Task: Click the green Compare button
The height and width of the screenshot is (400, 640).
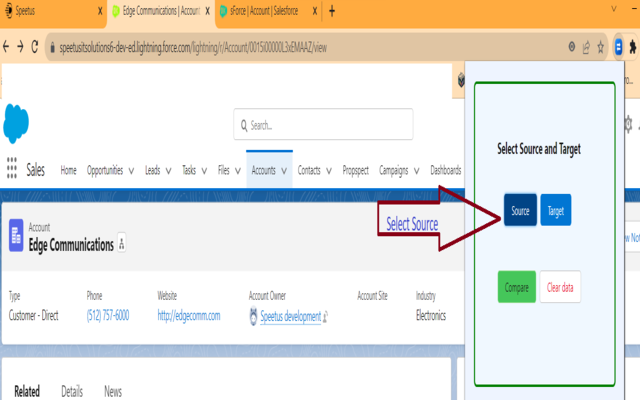Action: tap(517, 287)
